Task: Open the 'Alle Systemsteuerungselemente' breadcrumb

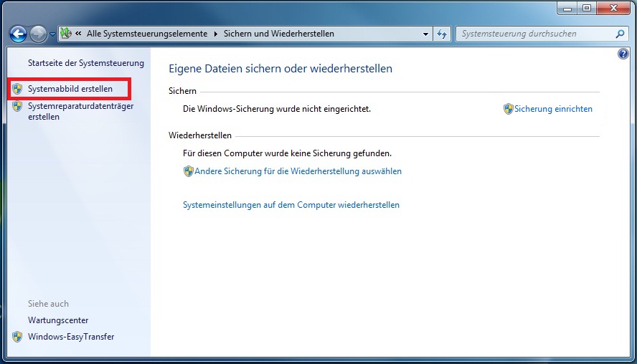Action: pyautogui.click(x=146, y=34)
